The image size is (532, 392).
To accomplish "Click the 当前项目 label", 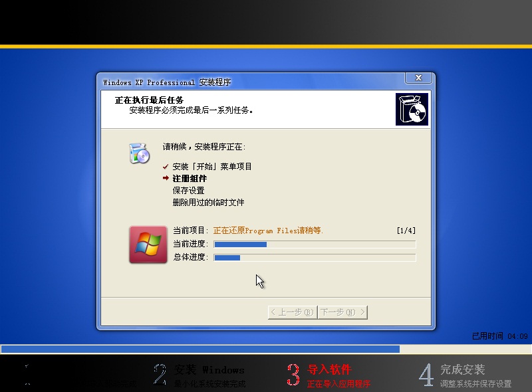I will click(190, 231).
